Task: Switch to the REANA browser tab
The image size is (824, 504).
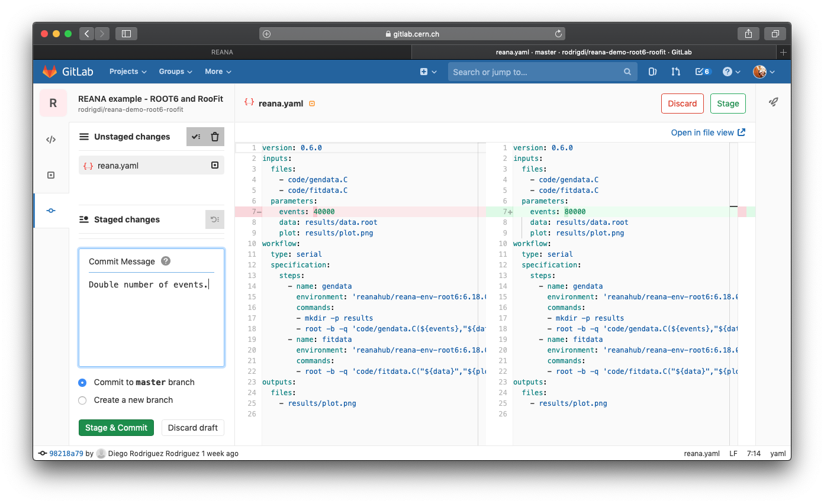Action: (222, 52)
